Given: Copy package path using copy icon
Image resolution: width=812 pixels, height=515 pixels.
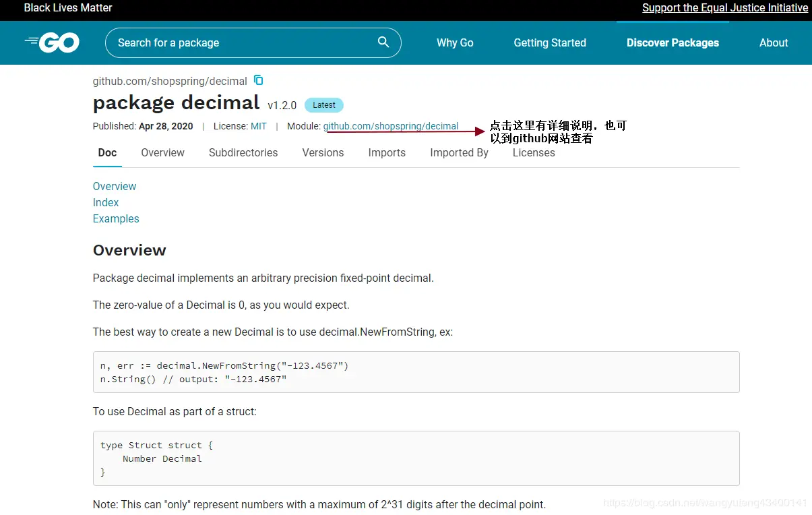Looking at the screenshot, I should click(259, 80).
